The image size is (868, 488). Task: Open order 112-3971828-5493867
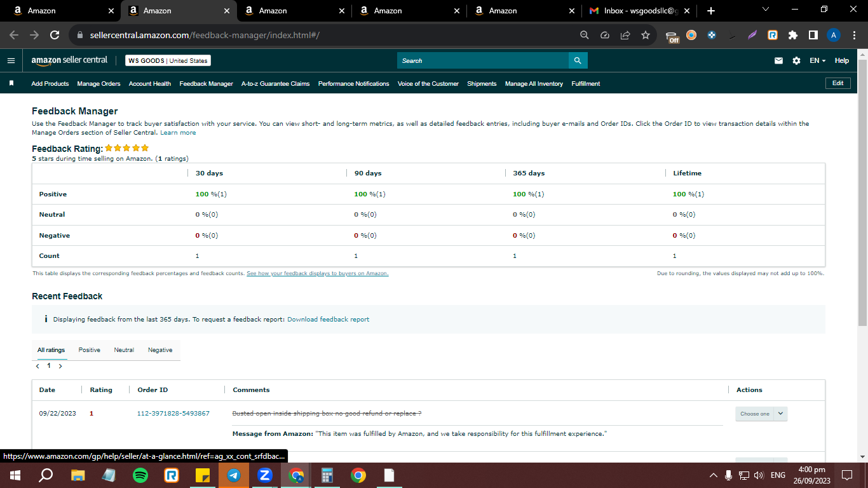point(173,414)
